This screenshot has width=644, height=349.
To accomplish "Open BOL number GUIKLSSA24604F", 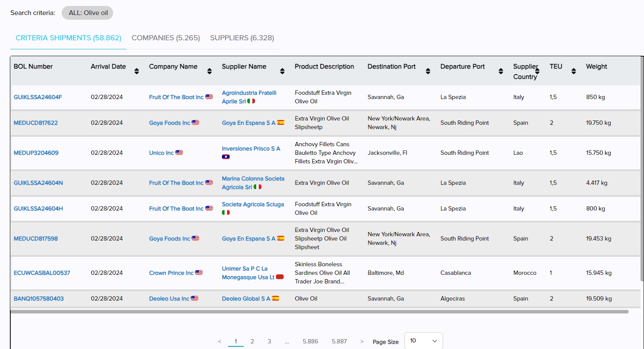I will pyautogui.click(x=38, y=97).
